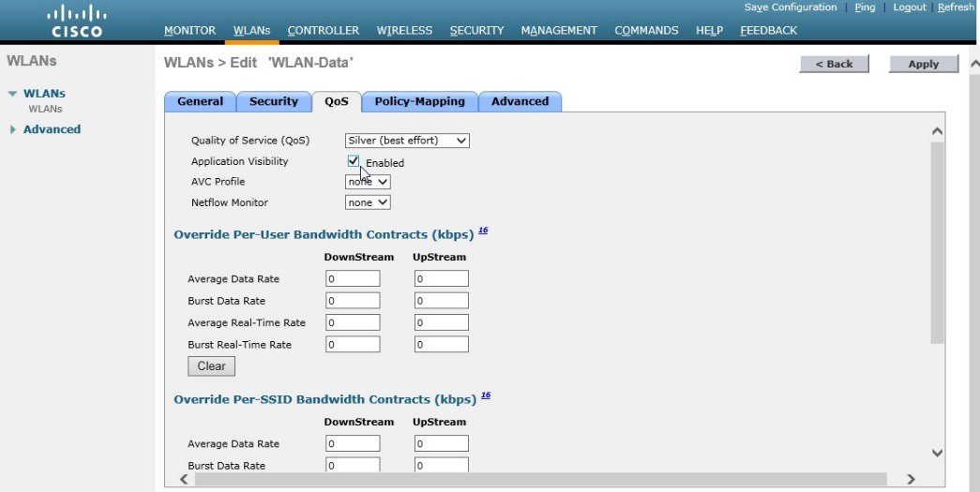Image resolution: width=980 pixels, height=492 pixels.
Task: Switch to the Advanced tab
Action: pyautogui.click(x=520, y=101)
